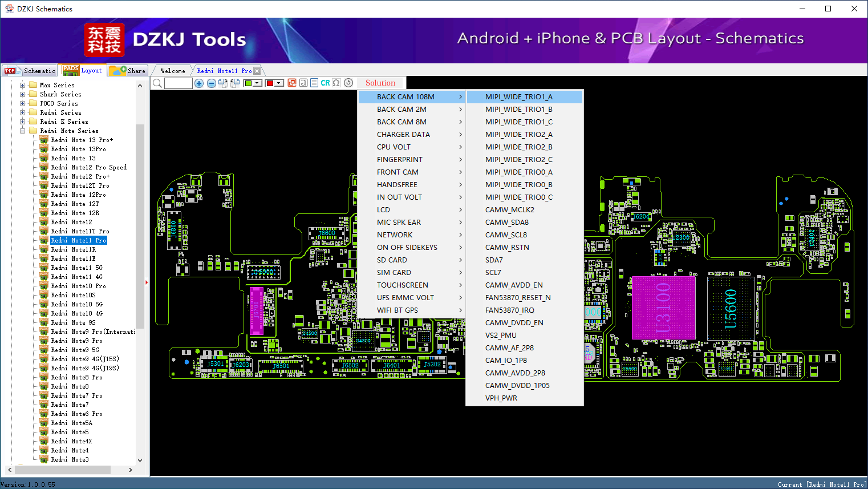Select VPH_PWR from the submenu
This screenshot has width=868, height=489.
[525, 398]
